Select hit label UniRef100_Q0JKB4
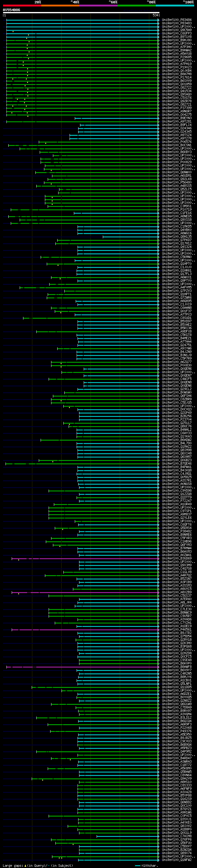 click(x=177, y=71)
